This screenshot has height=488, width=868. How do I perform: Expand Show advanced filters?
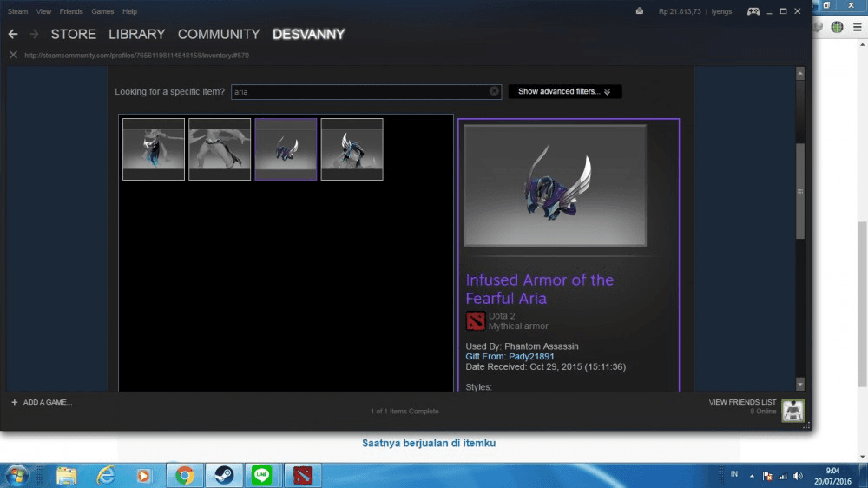click(x=565, y=91)
